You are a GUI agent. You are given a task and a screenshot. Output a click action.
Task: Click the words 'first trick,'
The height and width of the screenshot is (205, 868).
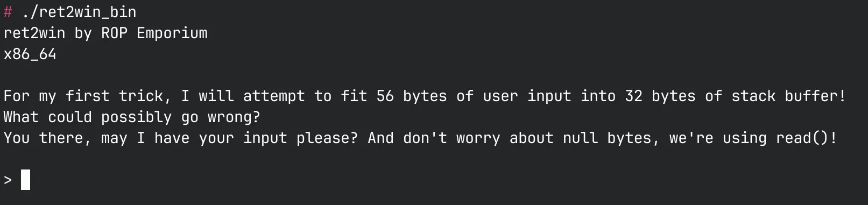click(x=118, y=96)
